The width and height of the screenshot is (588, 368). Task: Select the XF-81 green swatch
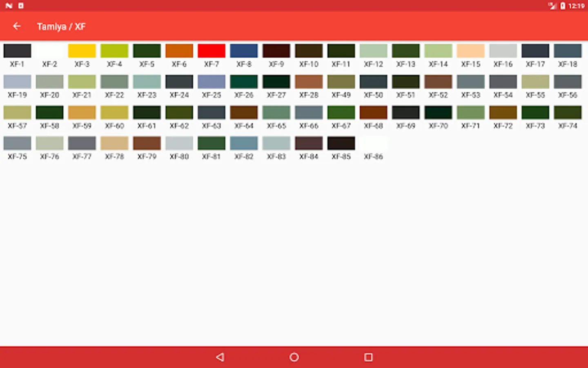pos(212,143)
